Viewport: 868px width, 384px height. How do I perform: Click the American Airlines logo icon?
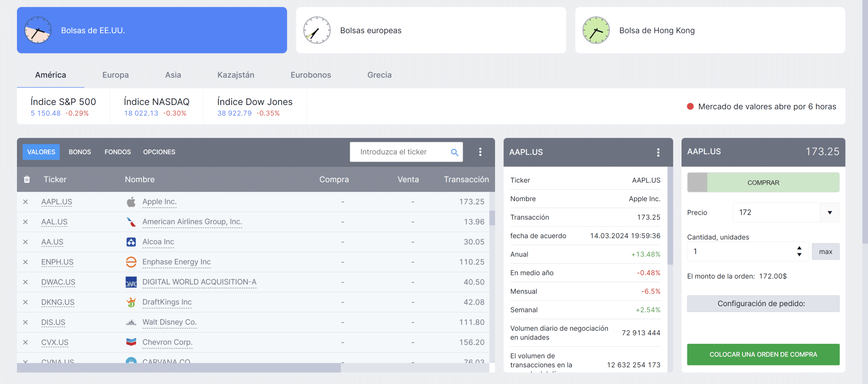[131, 222]
